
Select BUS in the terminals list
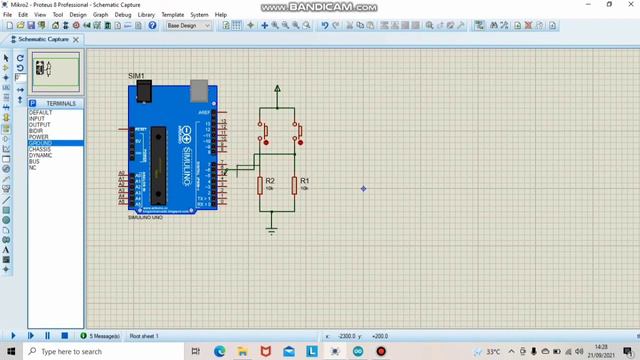coord(56,162)
